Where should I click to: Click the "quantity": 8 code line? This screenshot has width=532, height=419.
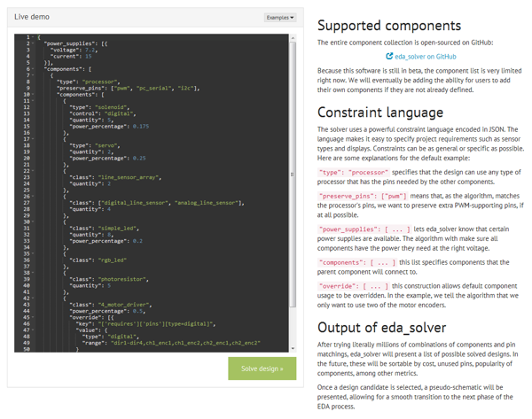[91, 235]
